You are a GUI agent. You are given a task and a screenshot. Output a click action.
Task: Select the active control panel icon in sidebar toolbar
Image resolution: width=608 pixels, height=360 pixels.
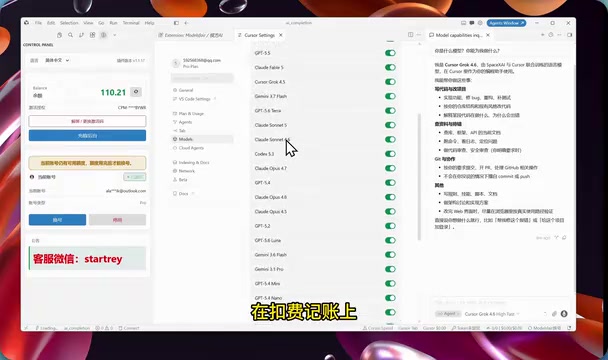pos(104,35)
